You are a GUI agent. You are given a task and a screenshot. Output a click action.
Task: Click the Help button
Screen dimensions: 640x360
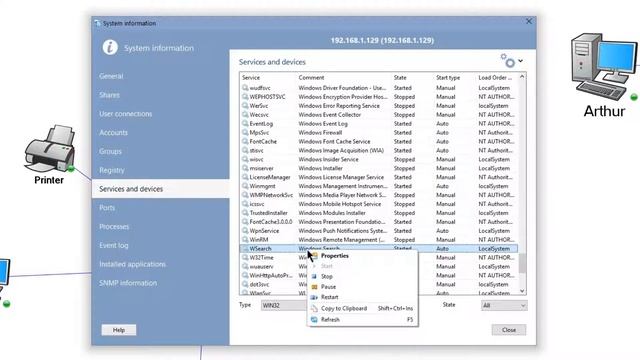click(x=119, y=330)
